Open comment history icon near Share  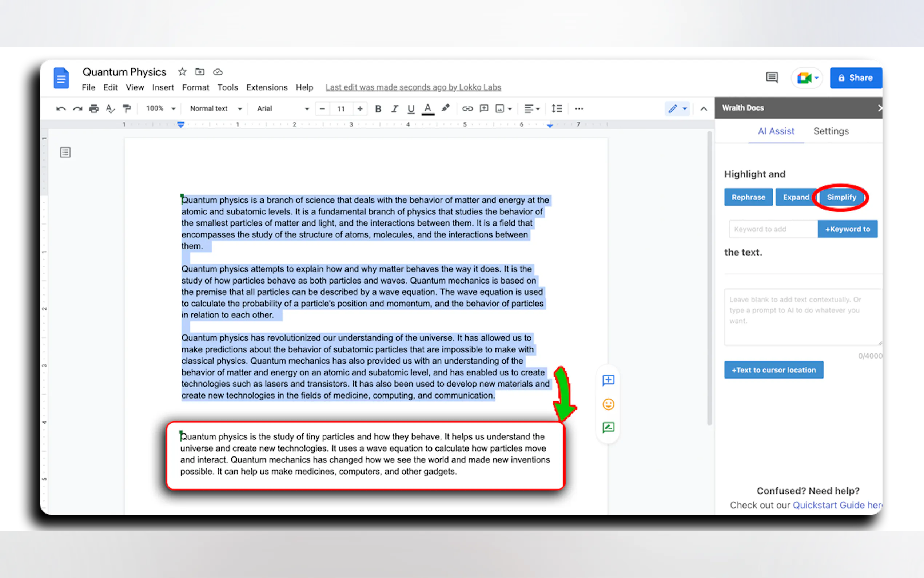(772, 78)
